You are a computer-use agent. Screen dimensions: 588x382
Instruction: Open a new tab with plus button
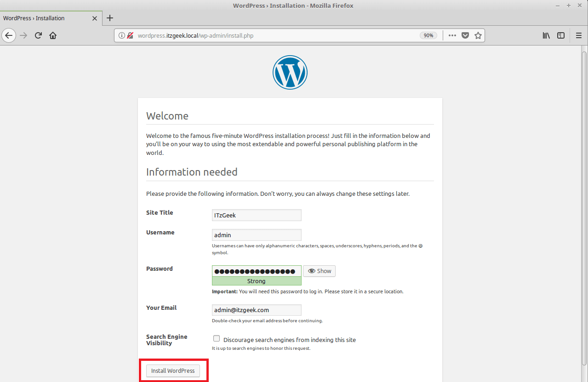(109, 18)
